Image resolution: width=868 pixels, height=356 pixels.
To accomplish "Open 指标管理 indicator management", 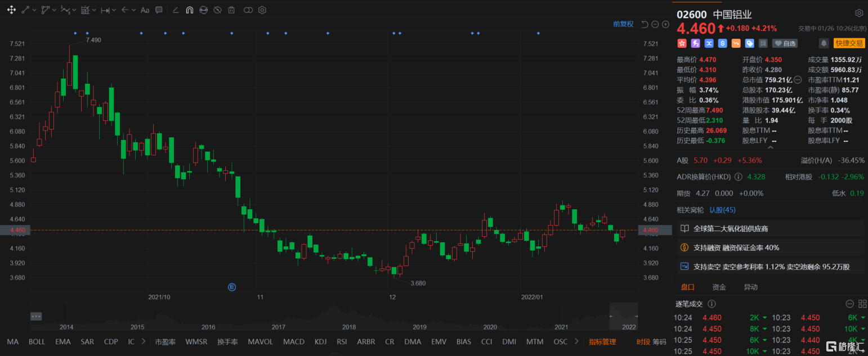I will tap(602, 341).
